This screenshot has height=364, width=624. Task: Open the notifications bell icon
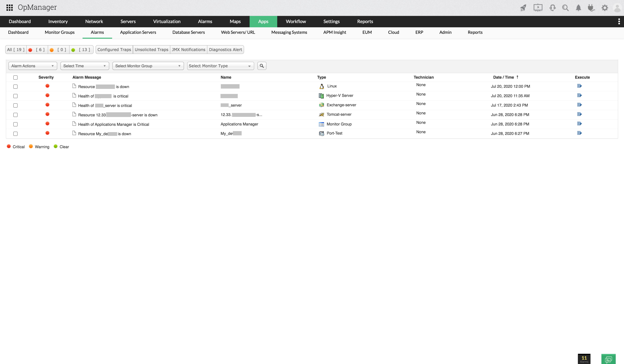[x=578, y=8]
